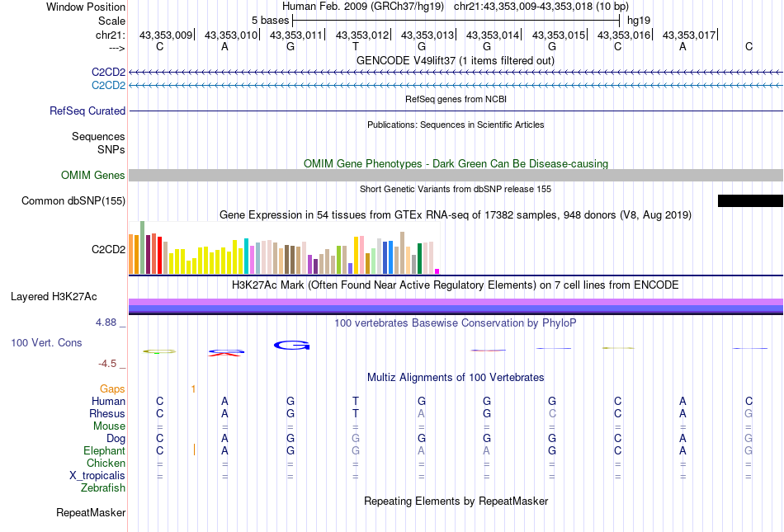Click the blue G conservation logo letter
This screenshot has height=532, width=784.
[292, 345]
